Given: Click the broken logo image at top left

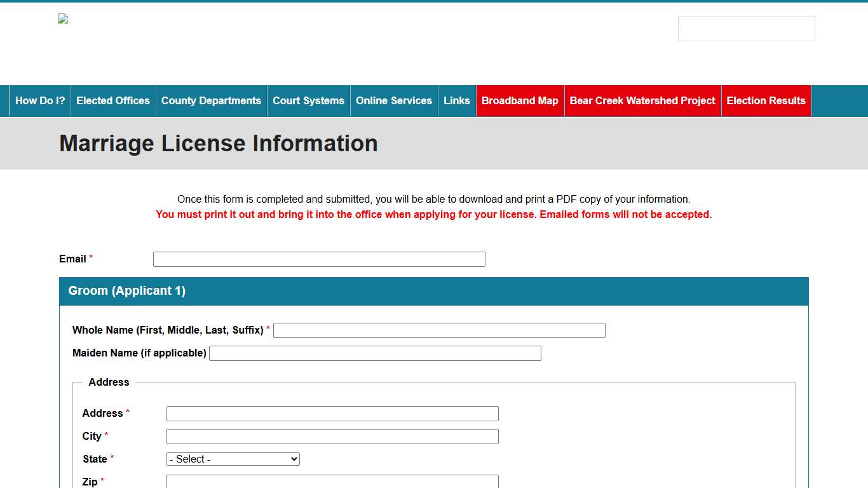Looking at the screenshot, I should (62, 18).
